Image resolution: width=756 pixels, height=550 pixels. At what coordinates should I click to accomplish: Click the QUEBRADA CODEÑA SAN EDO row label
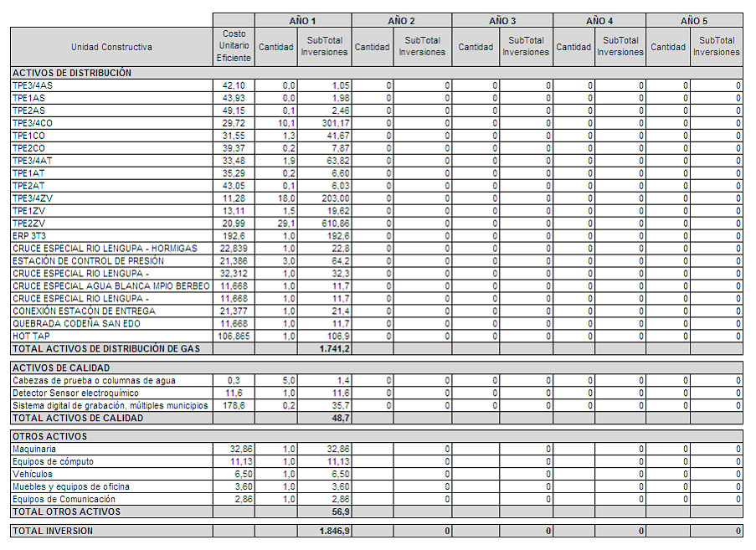tap(77, 323)
